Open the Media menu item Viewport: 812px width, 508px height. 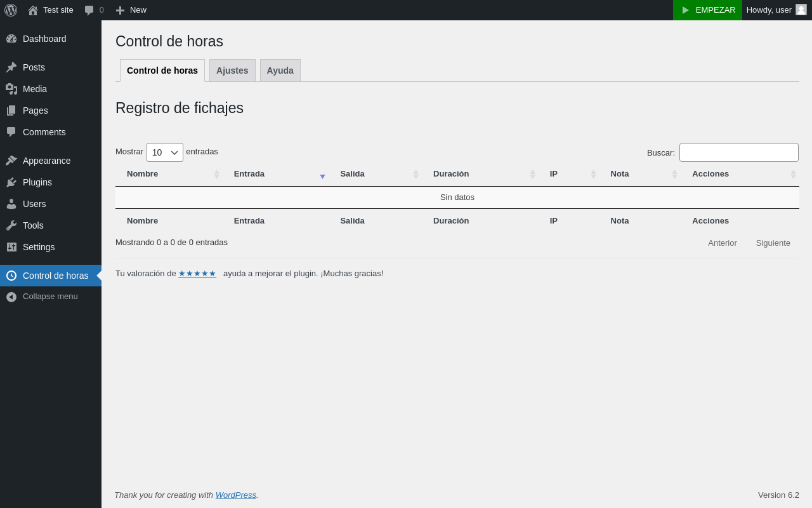click(x=51, y=89)
